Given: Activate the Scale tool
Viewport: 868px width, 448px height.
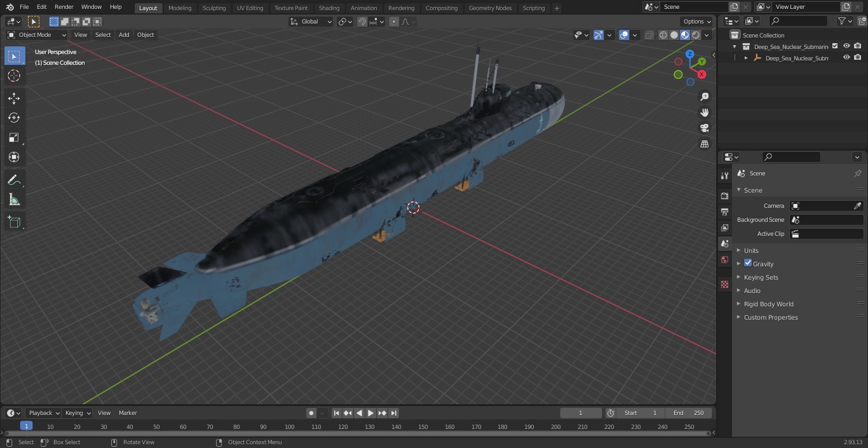Looking at the screenshot, I should (14, 137).
